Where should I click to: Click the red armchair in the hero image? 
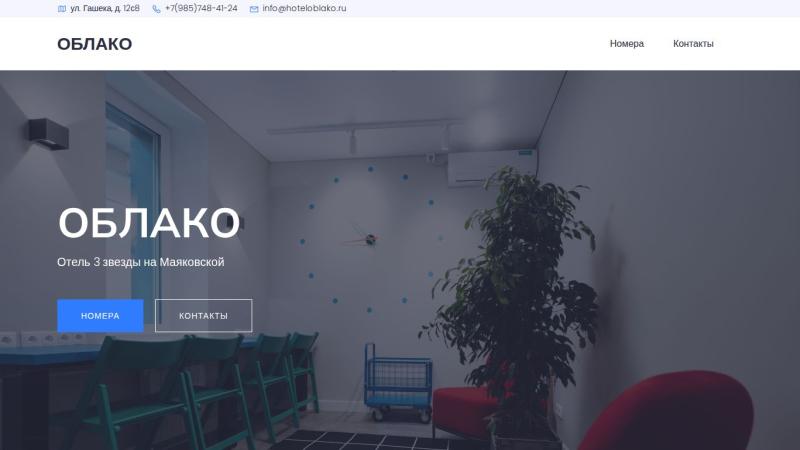(666, 413)
